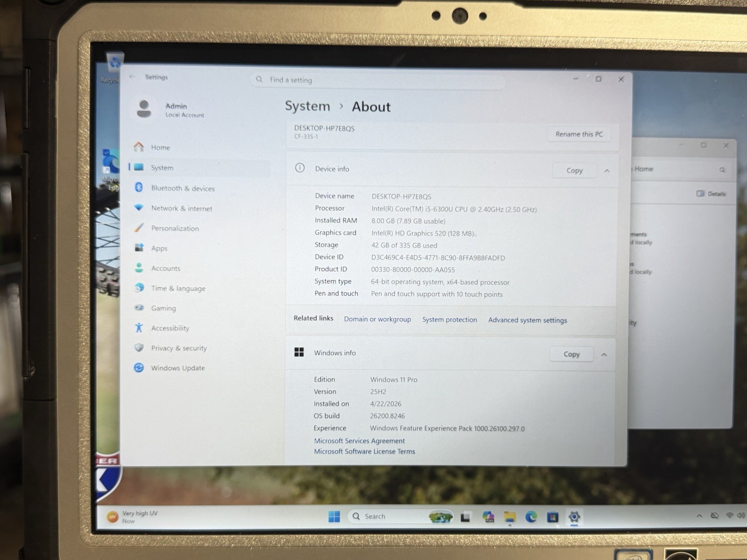Click the Version 25H2 value

(x=378, y=392)
